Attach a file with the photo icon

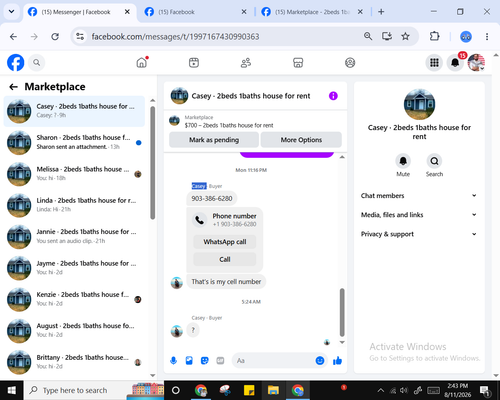(x=189, y=361)
